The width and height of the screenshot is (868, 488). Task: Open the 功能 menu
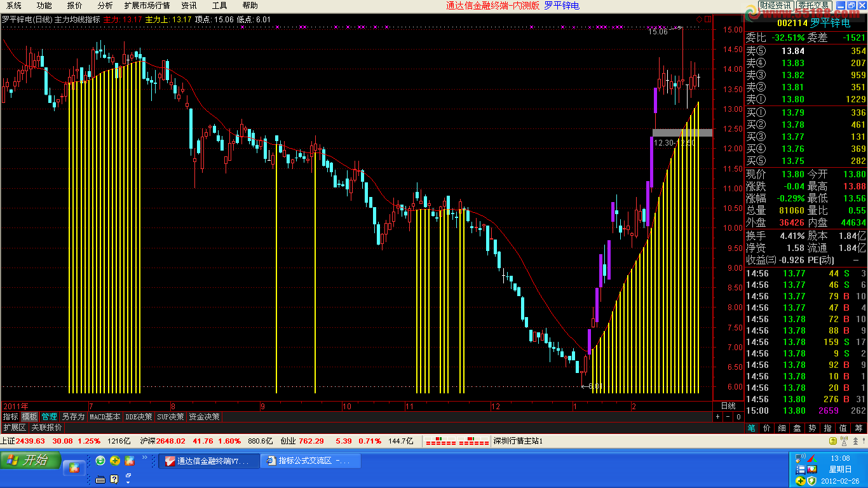pyautogui.click(x=44, y=6)
